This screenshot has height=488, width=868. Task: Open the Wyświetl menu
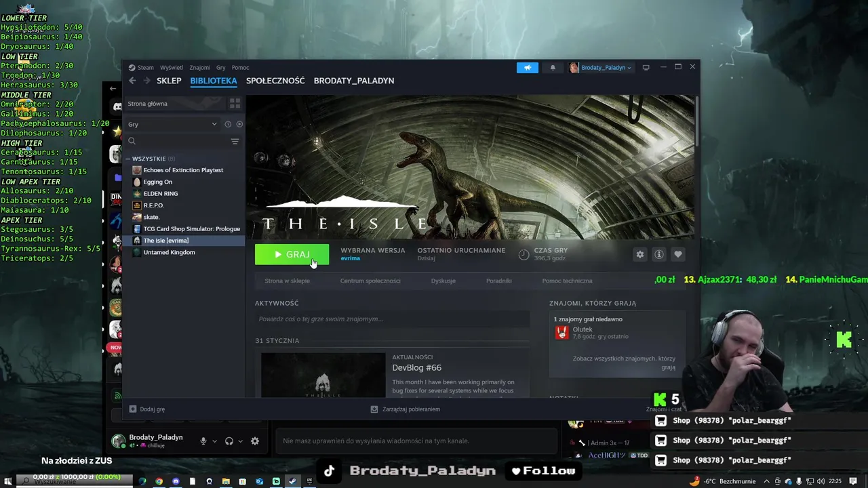click(x=172, y=68)
